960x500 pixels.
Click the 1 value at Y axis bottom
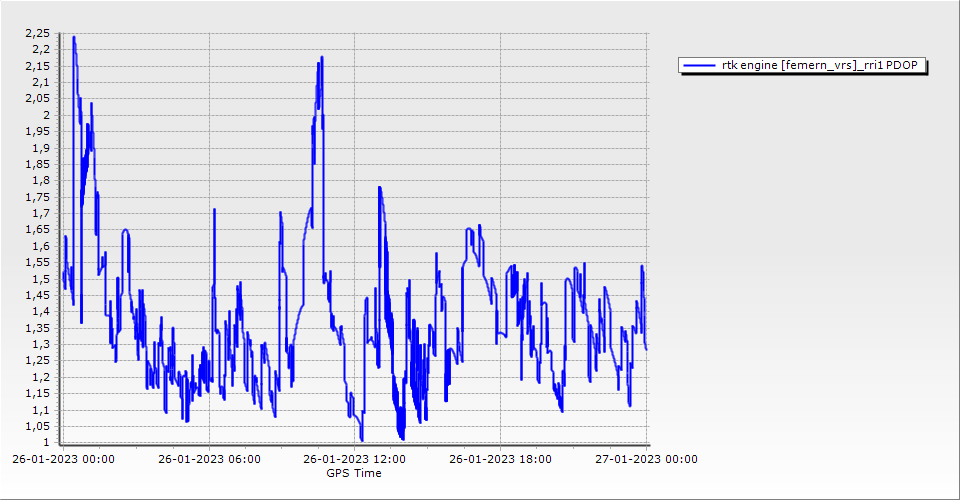tap(44, 443)
